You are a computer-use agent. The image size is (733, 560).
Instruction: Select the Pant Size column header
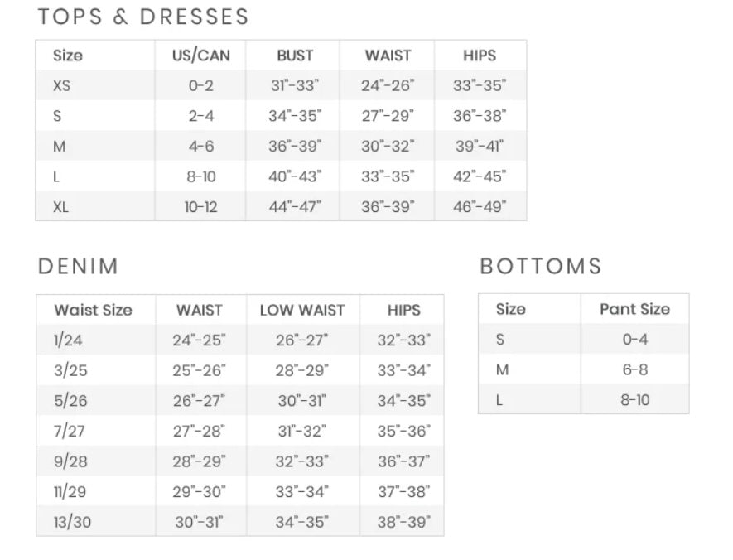634,309
